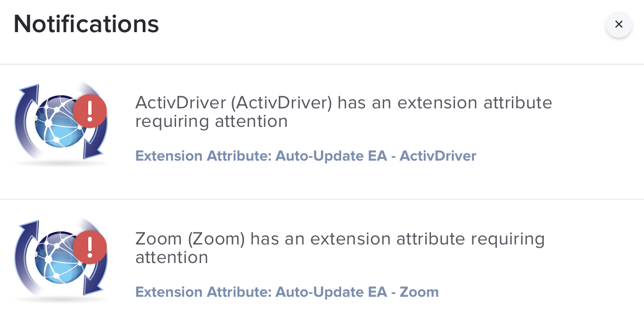This screenshot has height=318, width=644.
Task: Click the red alert badge on Zoom icon
Action: [90, 247]
